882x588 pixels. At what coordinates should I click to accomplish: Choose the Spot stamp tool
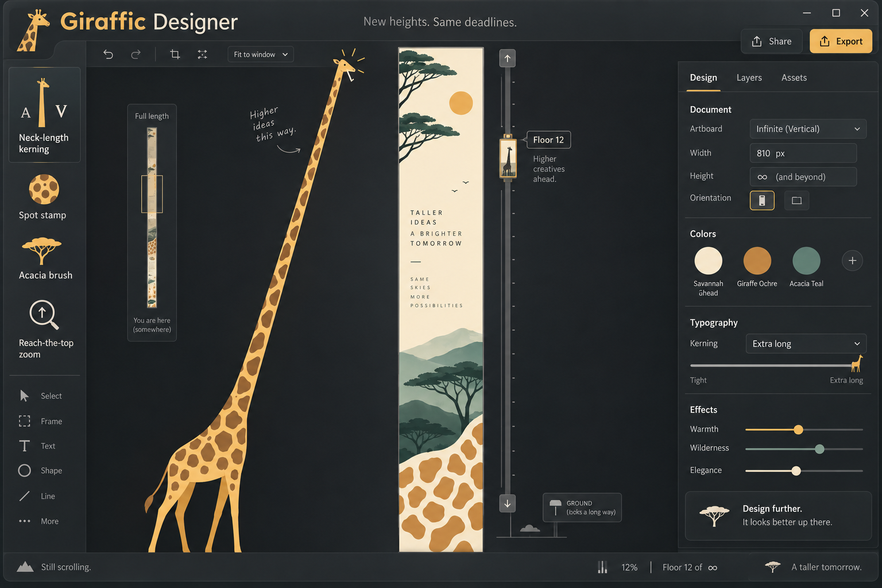pos(44,197)
